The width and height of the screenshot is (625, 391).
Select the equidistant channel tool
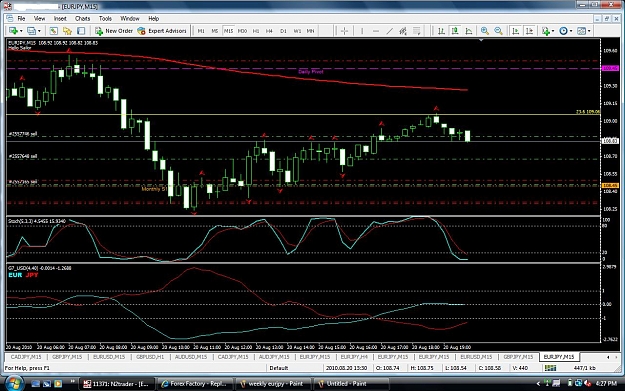click(403, 31)
